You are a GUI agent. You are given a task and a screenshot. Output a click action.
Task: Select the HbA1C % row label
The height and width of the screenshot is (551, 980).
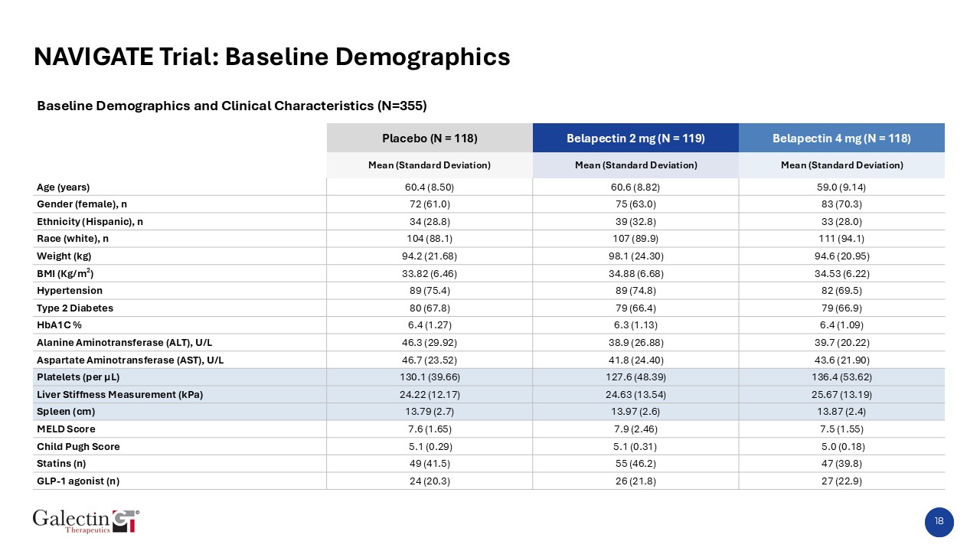coord(59,325)
